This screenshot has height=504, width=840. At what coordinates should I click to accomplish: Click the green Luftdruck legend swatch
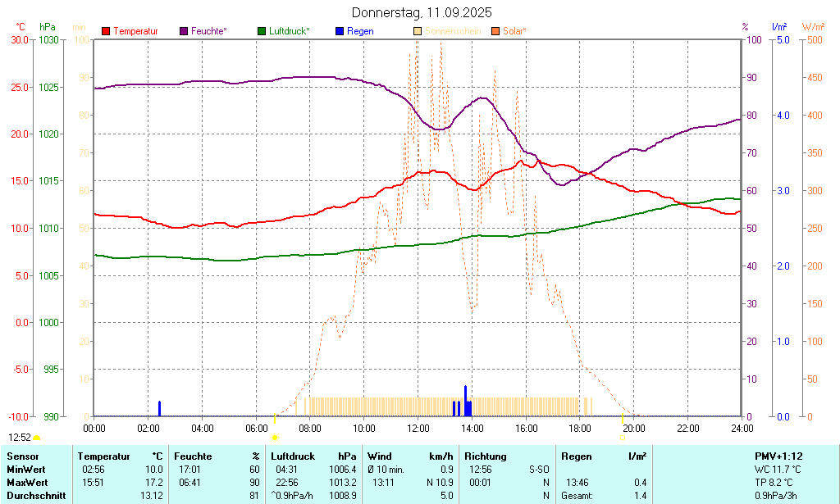pyautogui.click(x=262, y=31)
